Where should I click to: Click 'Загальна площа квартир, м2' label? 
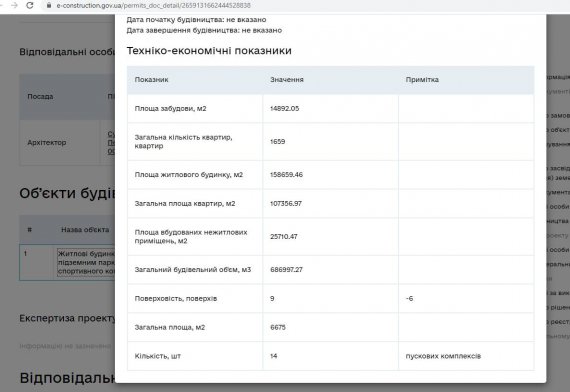[185, 203]
